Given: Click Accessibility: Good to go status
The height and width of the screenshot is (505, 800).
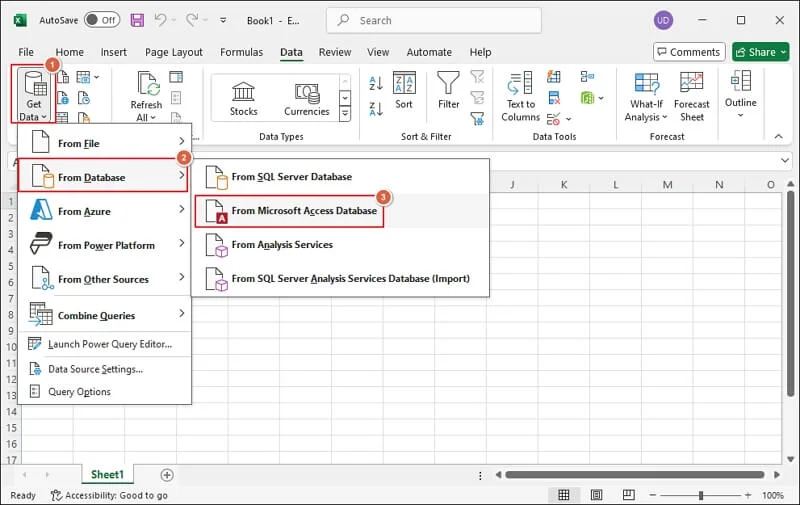Looking at the screenshot, I should [x=109, y=495].
